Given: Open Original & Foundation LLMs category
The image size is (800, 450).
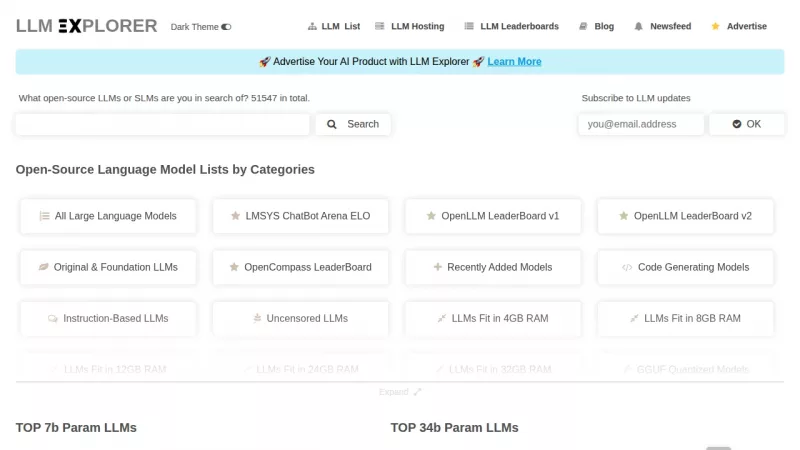Looking at the screenshot, I should tap(108, 267).
